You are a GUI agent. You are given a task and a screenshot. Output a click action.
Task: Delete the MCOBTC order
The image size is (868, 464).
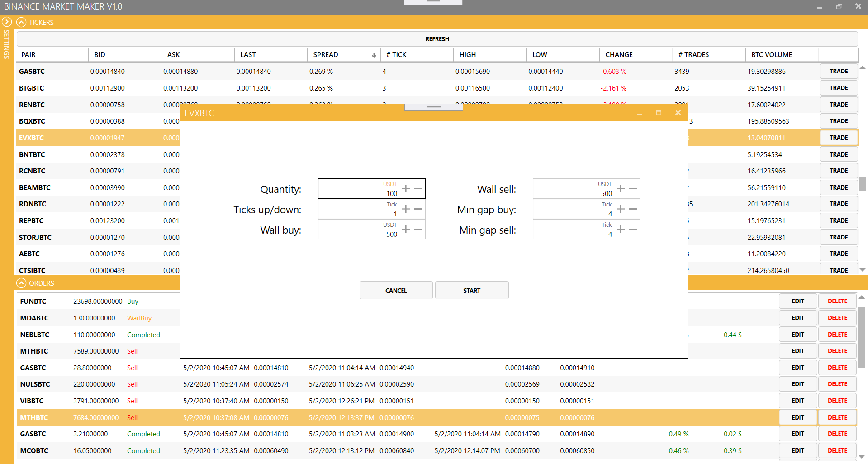point(838,450)
